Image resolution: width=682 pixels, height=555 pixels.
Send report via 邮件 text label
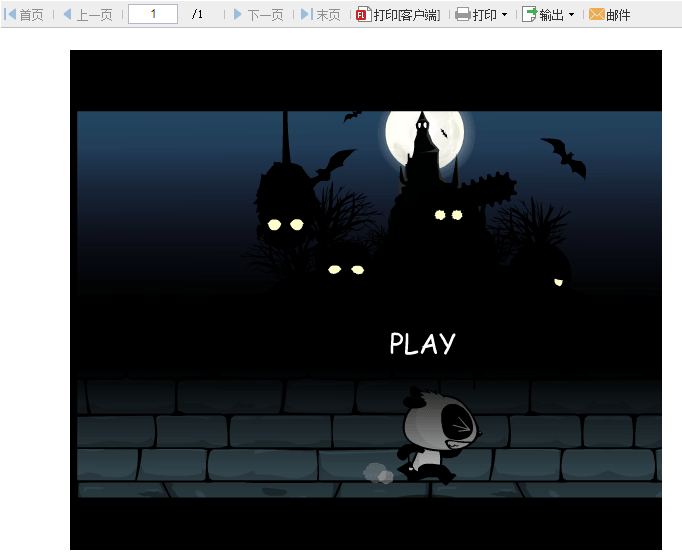[x=618, y=15]
